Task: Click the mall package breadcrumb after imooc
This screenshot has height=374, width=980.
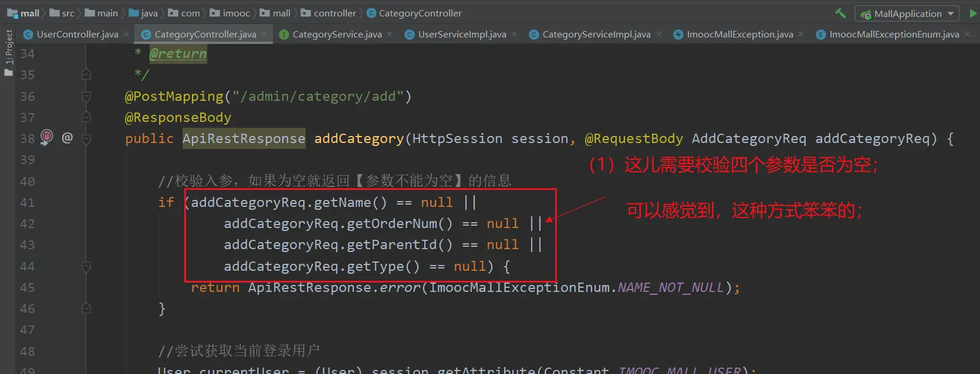Action: click(x=275, y=13)
